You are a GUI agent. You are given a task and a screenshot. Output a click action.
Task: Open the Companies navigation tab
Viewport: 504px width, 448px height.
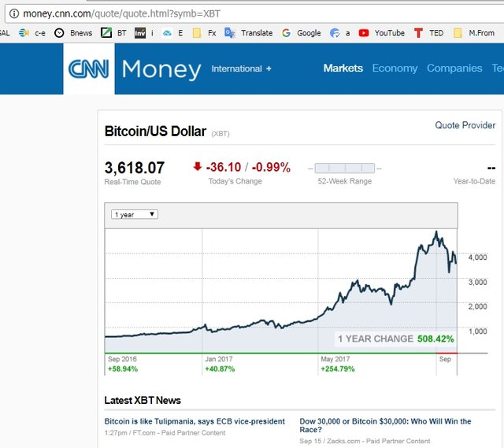[454, 68]
